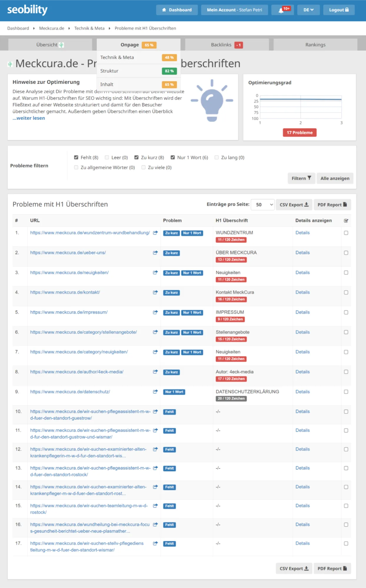
Task: Open external link icon for author/4eck-media URL
Action: point(155,372)
